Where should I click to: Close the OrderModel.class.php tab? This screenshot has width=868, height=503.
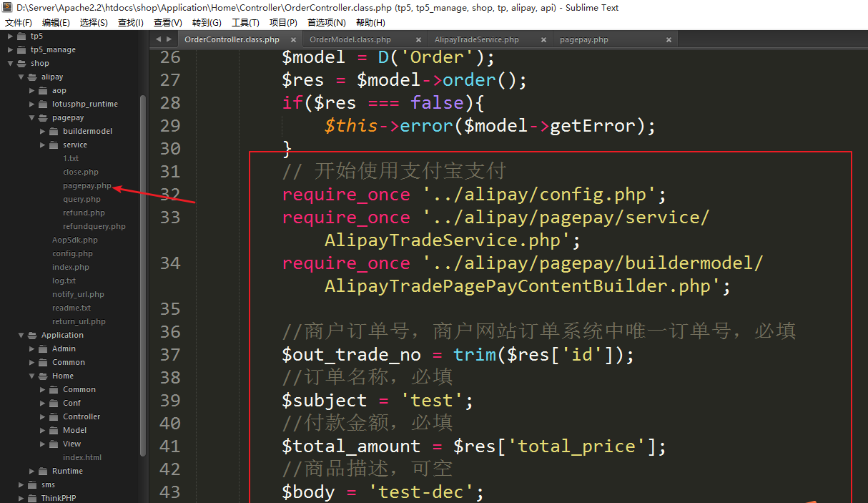418,39
